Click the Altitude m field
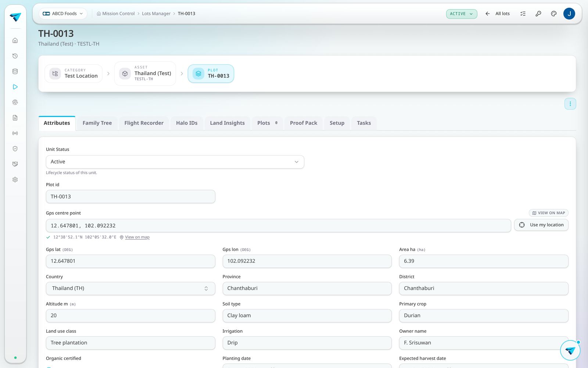This screenshot has height=368, width=588. [130, 316]
